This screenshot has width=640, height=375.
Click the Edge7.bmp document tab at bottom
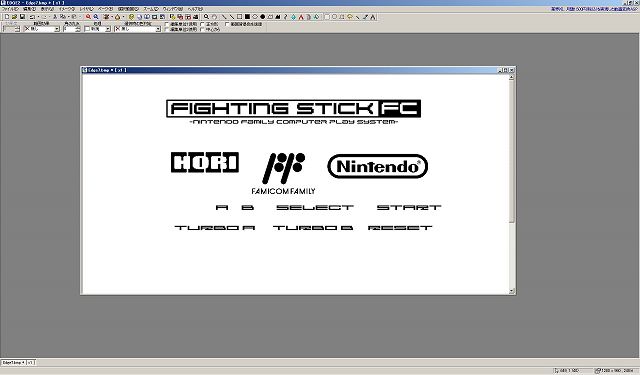(x=13, y=362)
